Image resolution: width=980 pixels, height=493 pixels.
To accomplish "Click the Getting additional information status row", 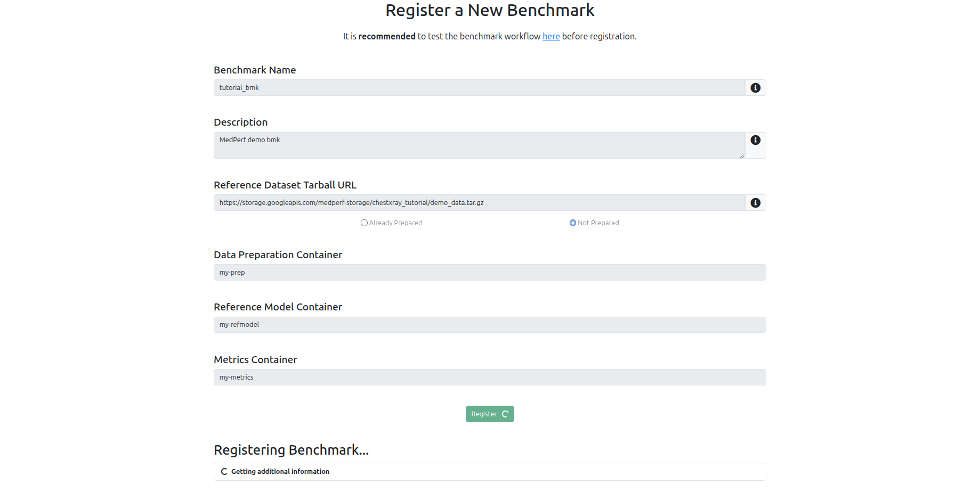I will click(x=489, y=471).
